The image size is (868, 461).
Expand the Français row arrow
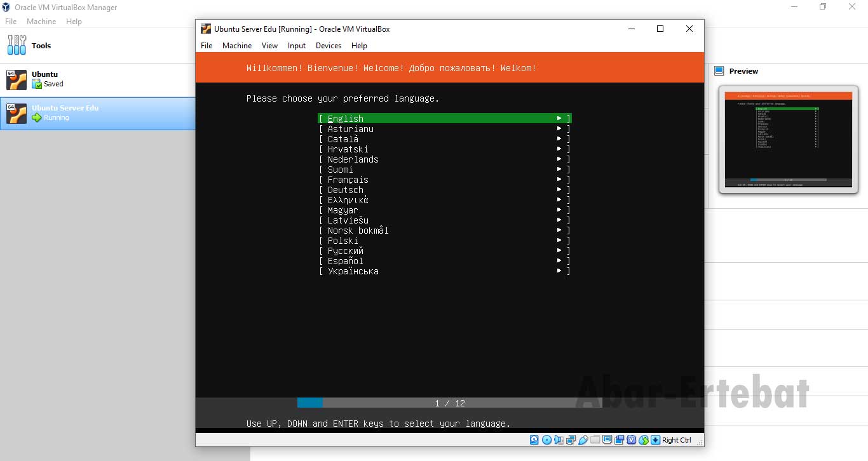click(559, 180)
